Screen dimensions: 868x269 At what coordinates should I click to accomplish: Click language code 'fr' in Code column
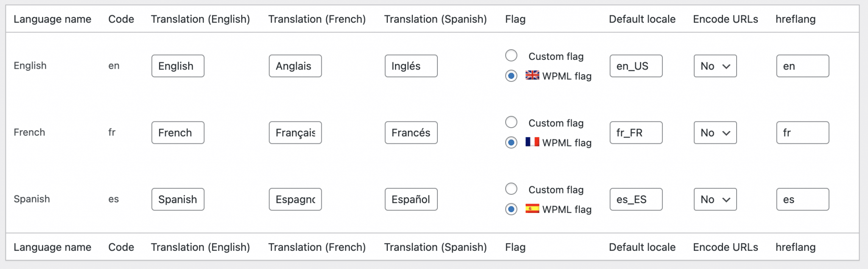pos(112,132)
